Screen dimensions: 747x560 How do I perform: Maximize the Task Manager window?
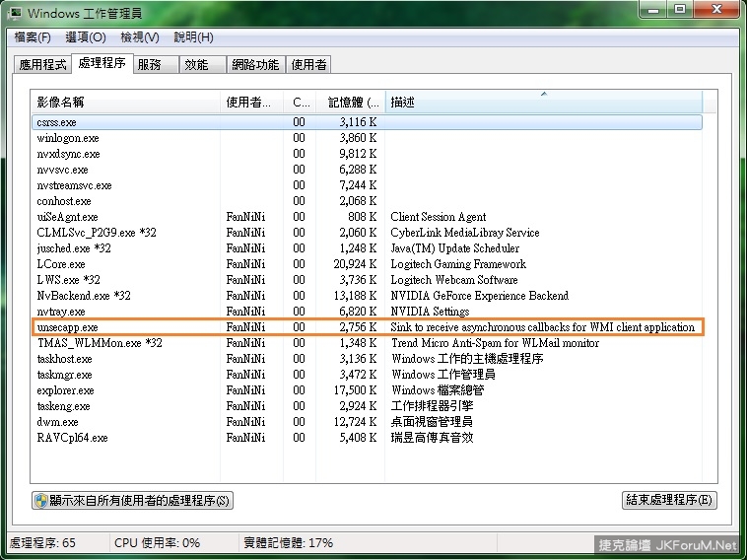pos(680,10)
